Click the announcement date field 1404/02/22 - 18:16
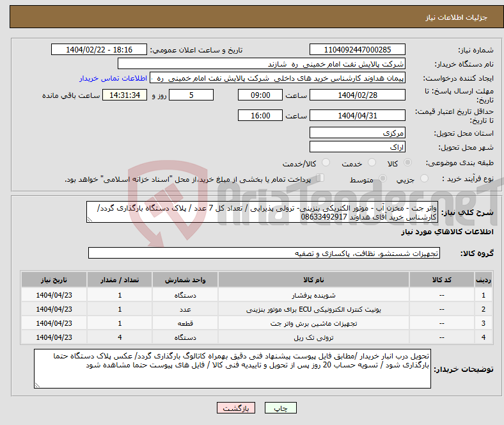504x425 pixels. [x=99, y=49]
